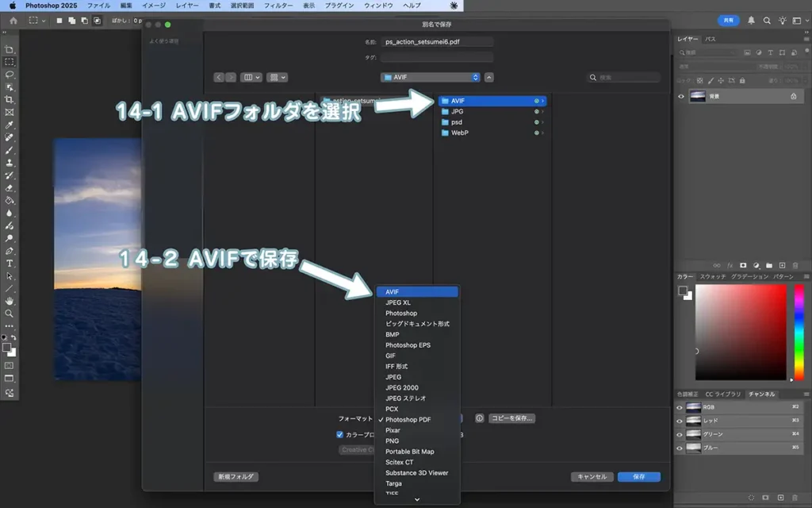812x508 pixels.
Task: Select the Hand tool
Action: (x=10, y=301)
